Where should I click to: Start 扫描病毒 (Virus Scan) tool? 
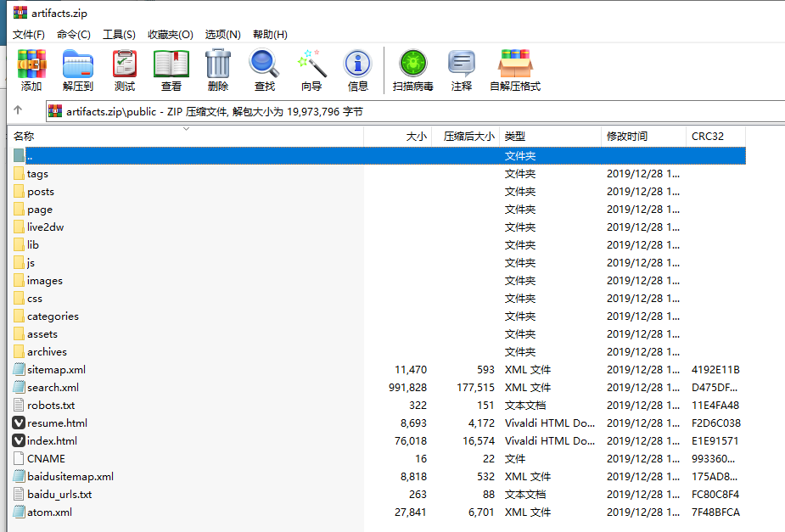(413, 70)
